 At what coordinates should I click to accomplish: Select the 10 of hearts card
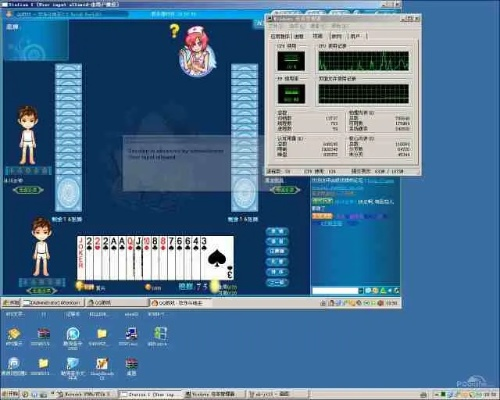click(147, 258)
